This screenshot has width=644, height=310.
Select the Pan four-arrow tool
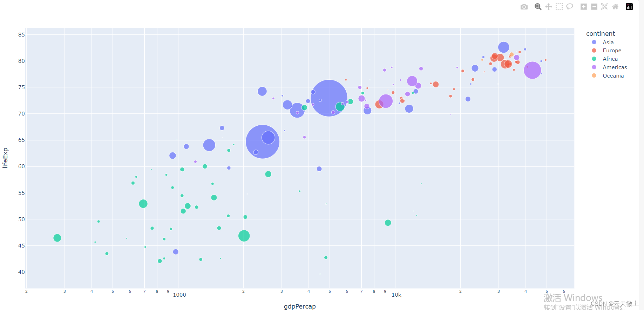tap(549, 7)
